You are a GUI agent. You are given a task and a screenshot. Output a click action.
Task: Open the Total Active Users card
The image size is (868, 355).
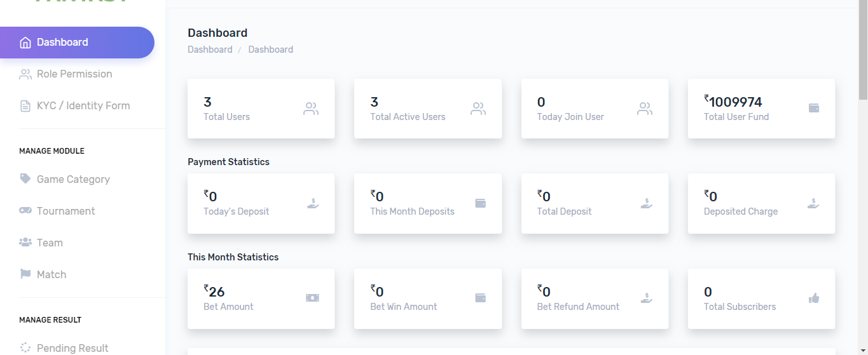click(427, 109)
